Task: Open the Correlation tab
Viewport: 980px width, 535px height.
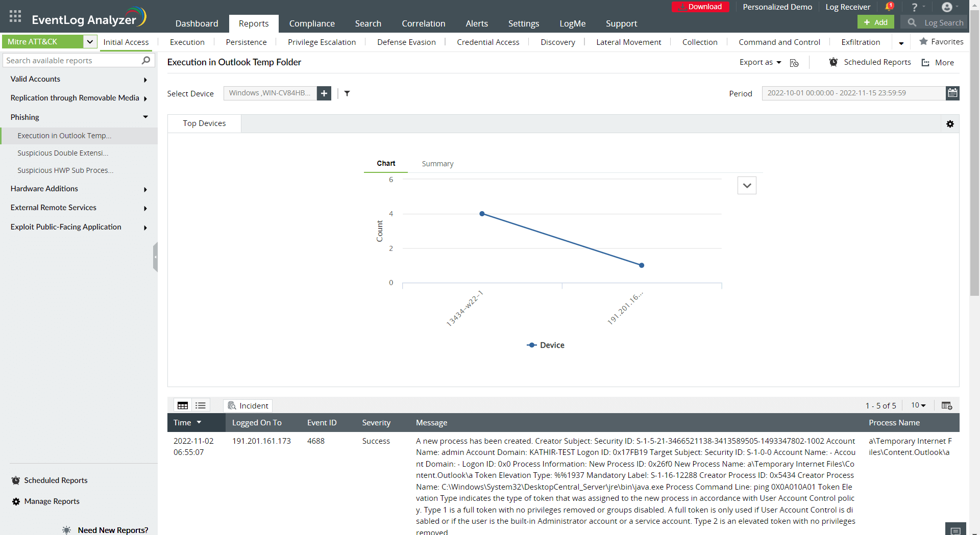Action: 423,23
